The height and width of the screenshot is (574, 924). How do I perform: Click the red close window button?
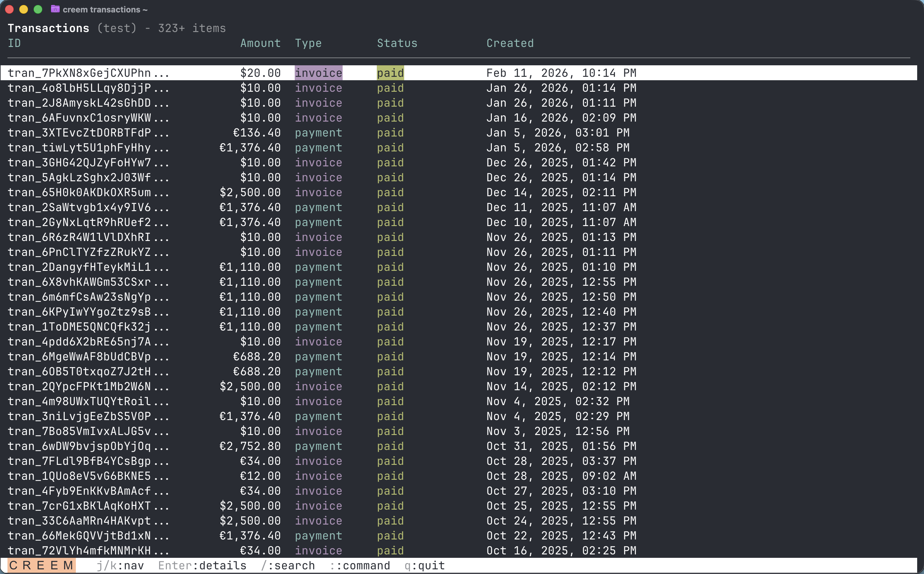pos(10,10)
